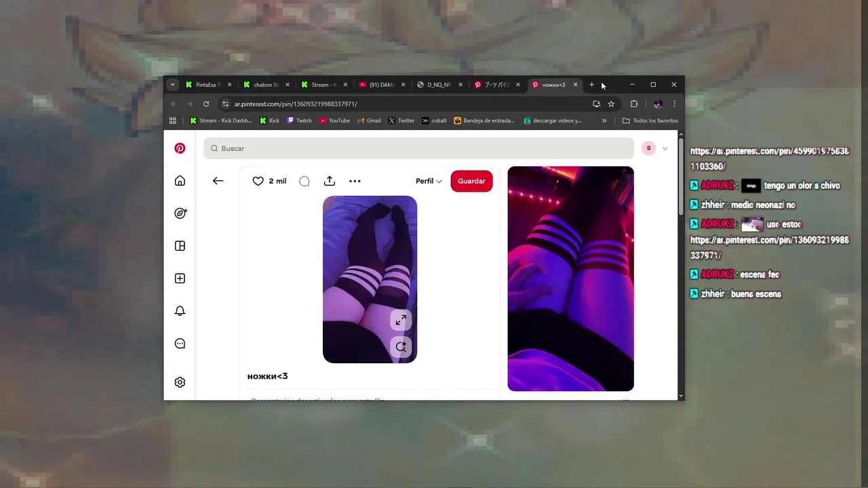Click chat message 'escena feo'
This screenshot has width=868, height=488.
point(759,274)
